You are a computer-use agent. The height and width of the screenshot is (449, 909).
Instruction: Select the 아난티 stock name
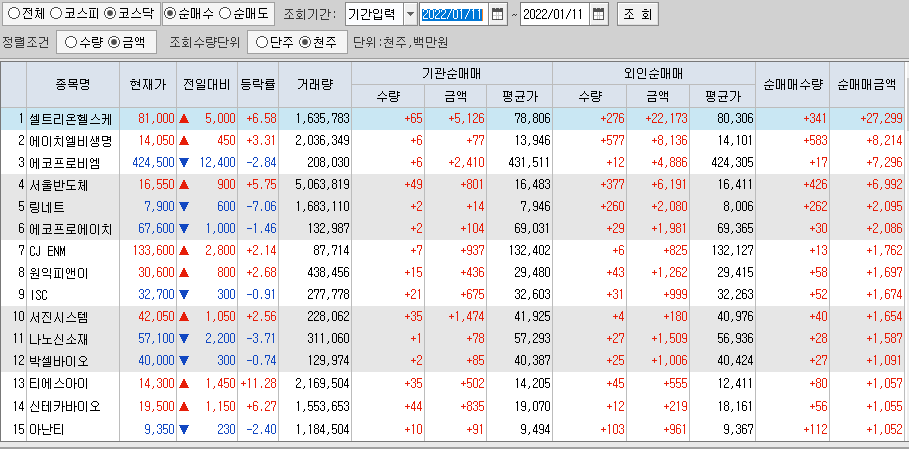(46, 429)
